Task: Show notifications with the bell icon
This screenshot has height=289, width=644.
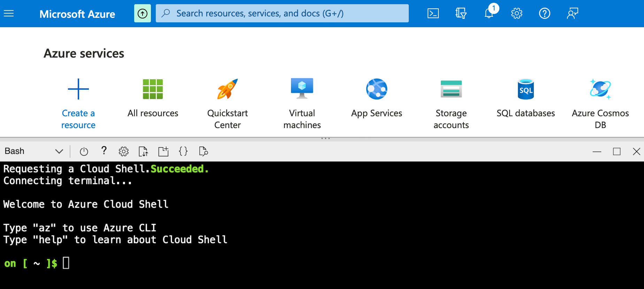Action: pos(489,14)
